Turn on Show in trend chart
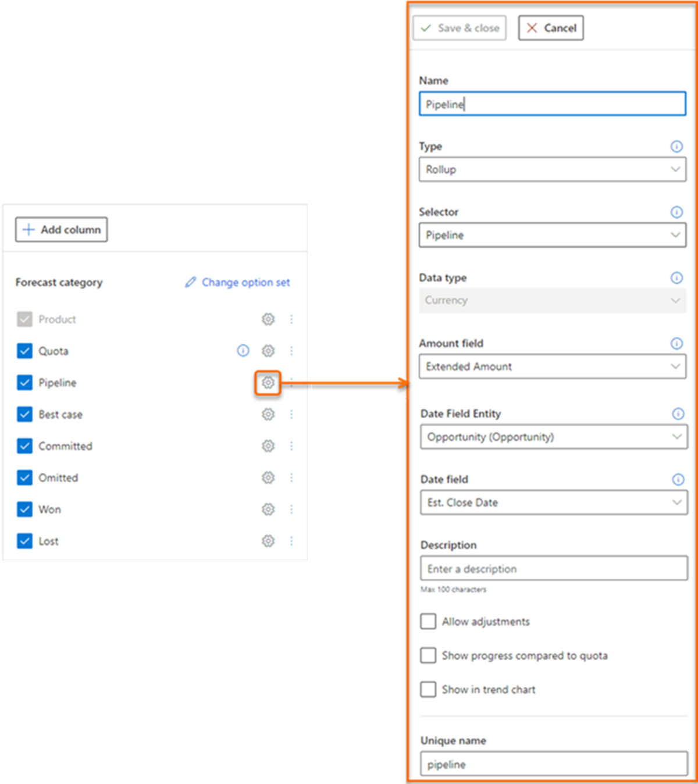698x784 pixels. click(x=428, y=689)
